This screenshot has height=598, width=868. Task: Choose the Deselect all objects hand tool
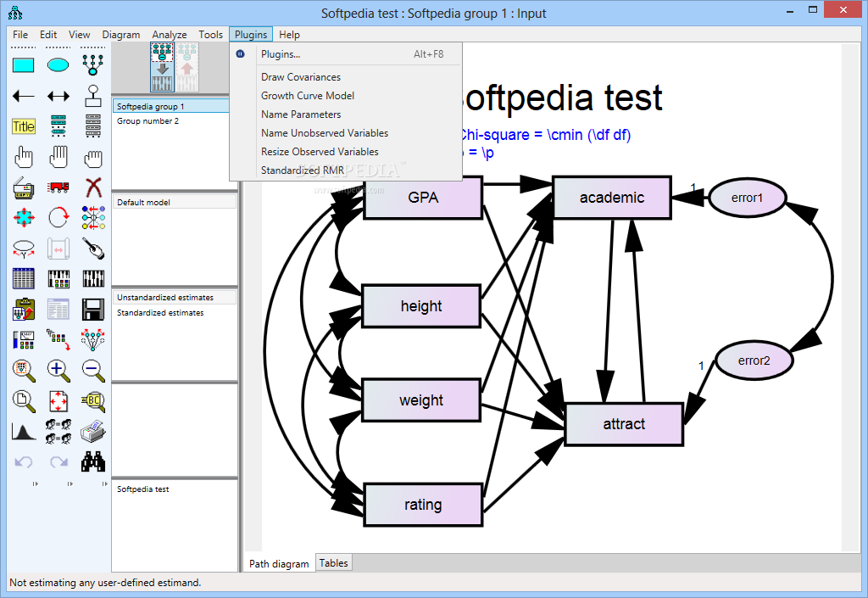tap(93, 157)
